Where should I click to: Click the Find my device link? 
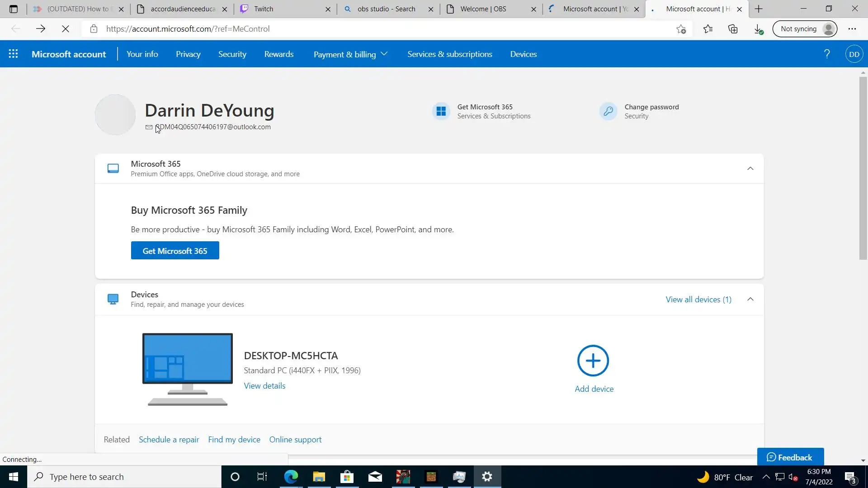[234, 440]
